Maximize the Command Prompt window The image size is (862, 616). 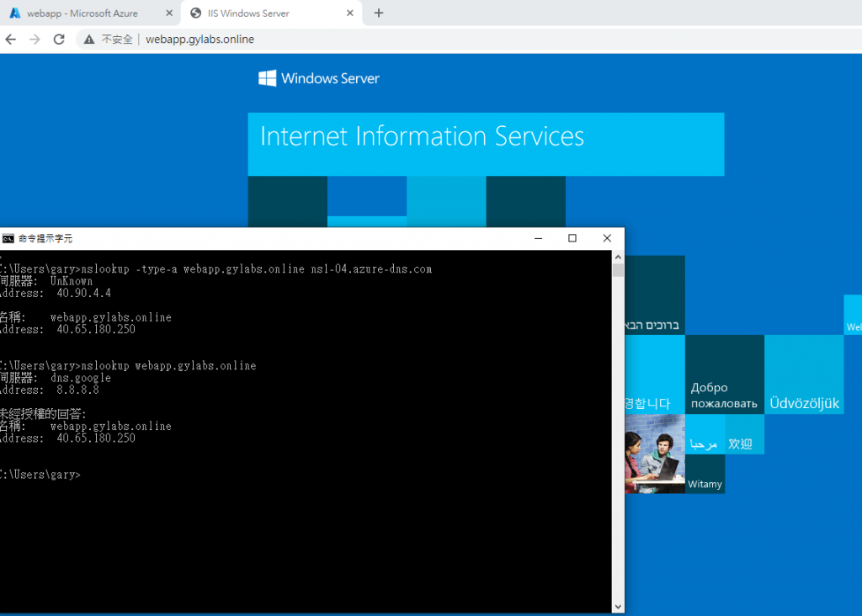(572, 238)
